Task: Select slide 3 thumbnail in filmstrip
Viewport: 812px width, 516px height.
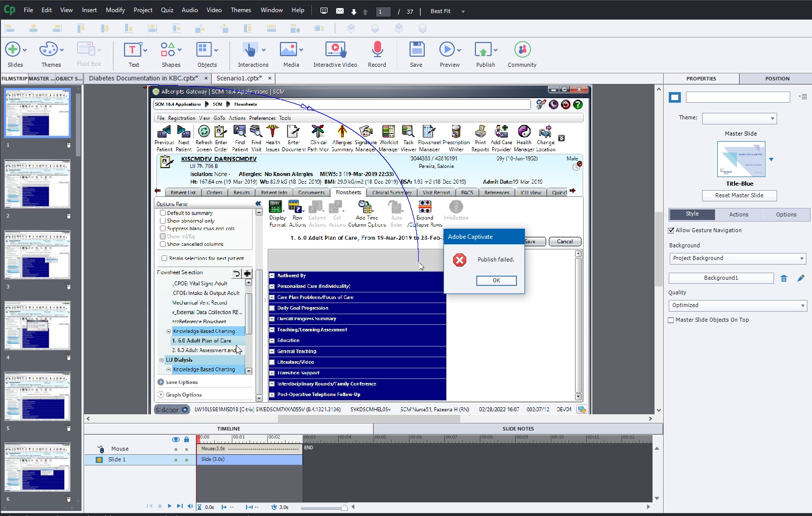Action: [37, 254]
